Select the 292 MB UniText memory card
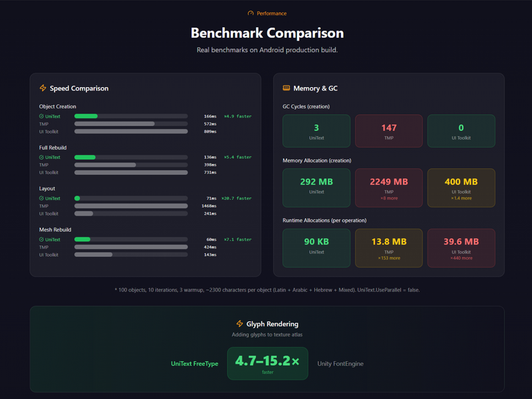532x399 pixels. click(317, 188)
